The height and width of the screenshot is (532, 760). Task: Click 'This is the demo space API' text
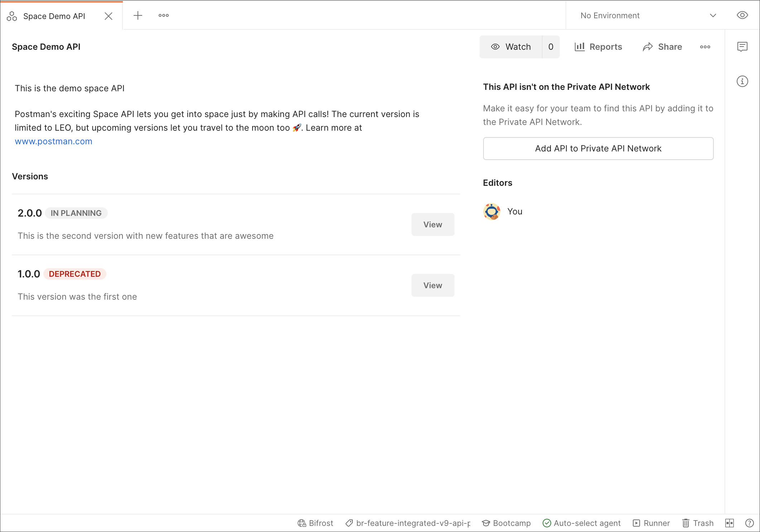pyautogui.click(x=69, y=88)
